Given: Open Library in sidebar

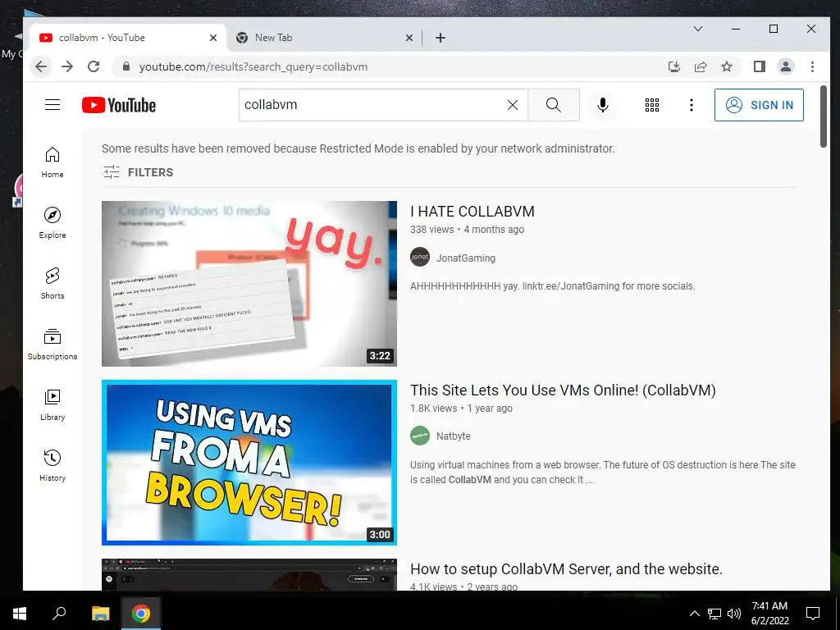Looking at the screenshot, I should 52,405.
